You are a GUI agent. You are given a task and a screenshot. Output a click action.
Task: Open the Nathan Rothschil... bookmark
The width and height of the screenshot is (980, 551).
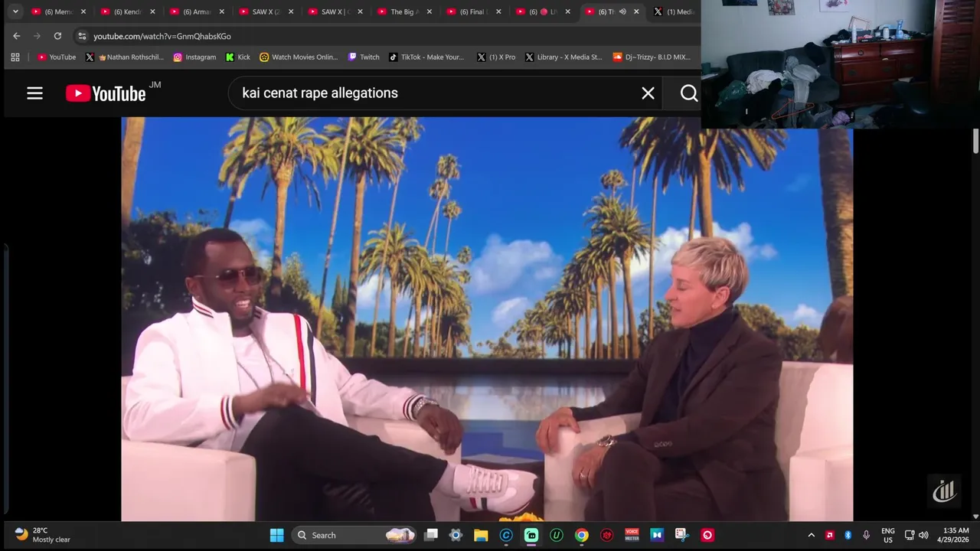click(x=124, y=57)
